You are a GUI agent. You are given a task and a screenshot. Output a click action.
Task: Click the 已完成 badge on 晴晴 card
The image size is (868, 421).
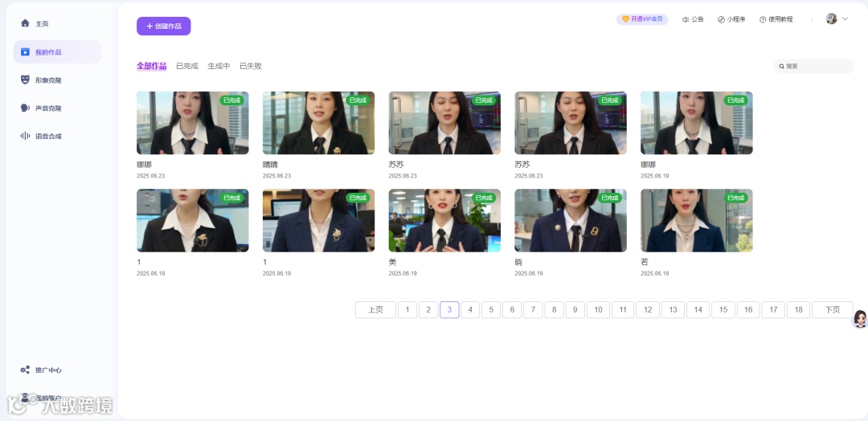click(x=358, y=100)
